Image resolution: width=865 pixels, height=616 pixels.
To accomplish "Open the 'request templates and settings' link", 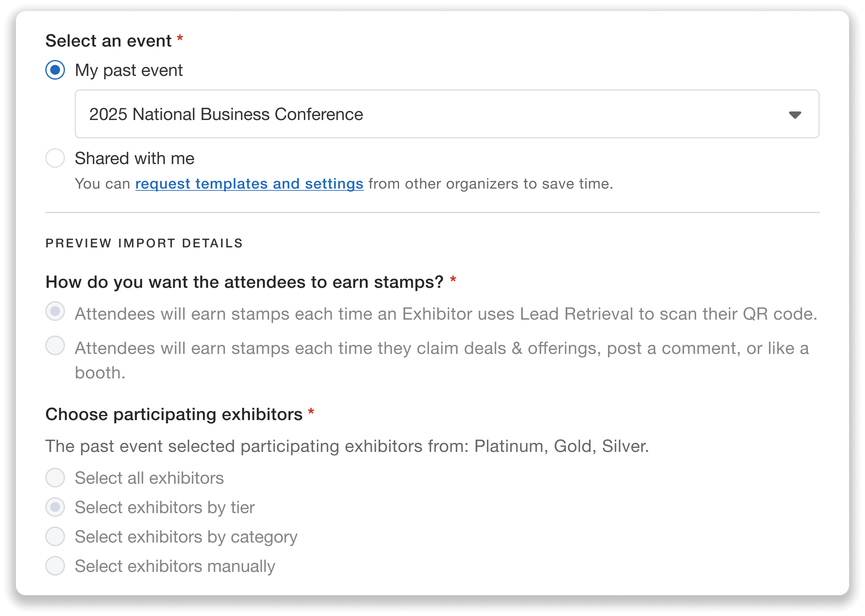I will click(x=249, y=184).
